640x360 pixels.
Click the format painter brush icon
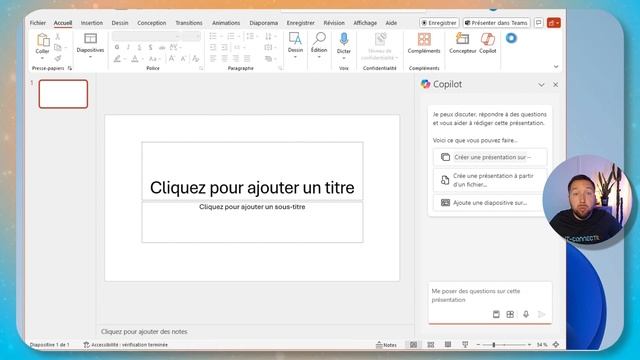coord(58,58)
